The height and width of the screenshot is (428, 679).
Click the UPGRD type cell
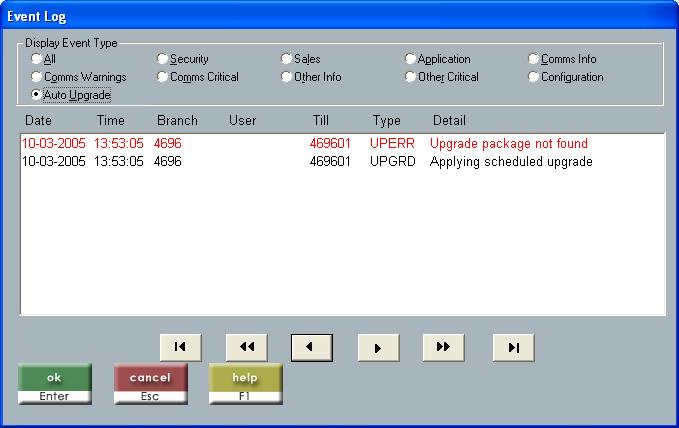tap(392, 162)
